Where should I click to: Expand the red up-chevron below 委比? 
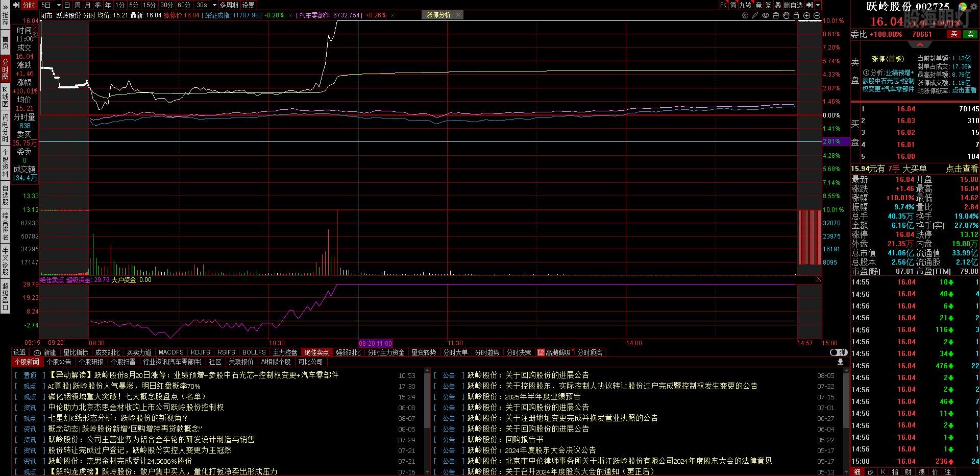(x=920, y=44)
